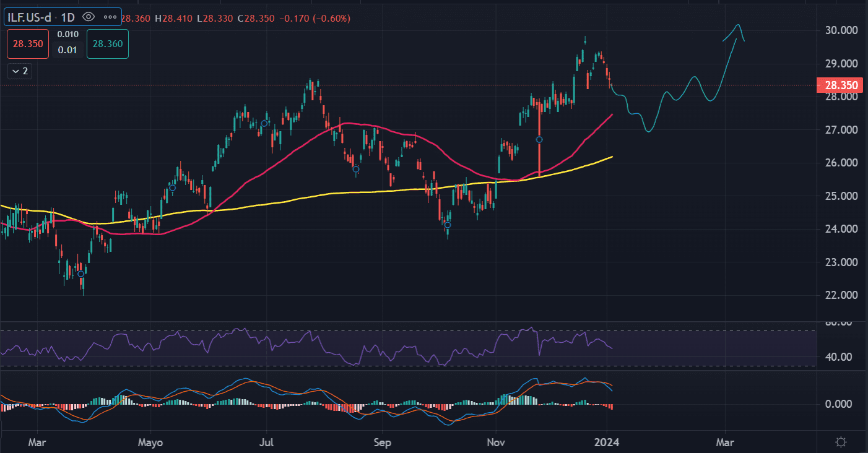Click the event marker circle near the October low
This screenshot has height=453, width=868.
[448, 225]
